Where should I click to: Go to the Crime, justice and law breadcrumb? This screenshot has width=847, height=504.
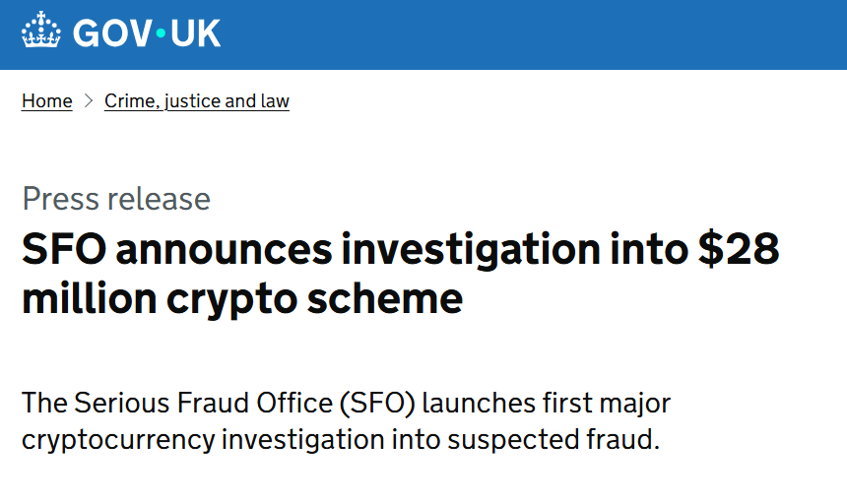197,101
